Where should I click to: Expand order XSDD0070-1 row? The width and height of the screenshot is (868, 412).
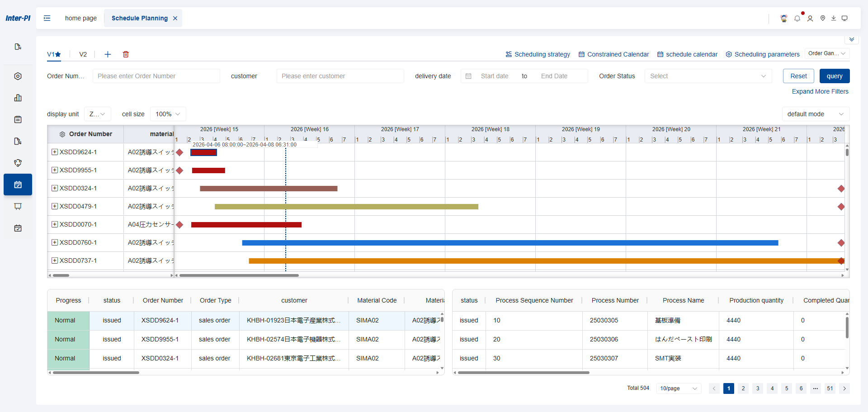(55, 224)
